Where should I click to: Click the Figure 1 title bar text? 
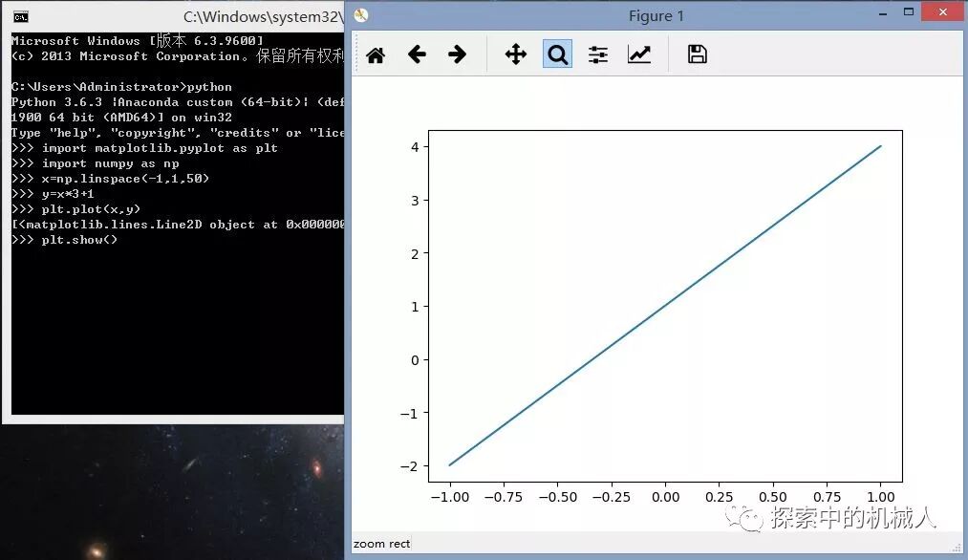click(656, 15)
